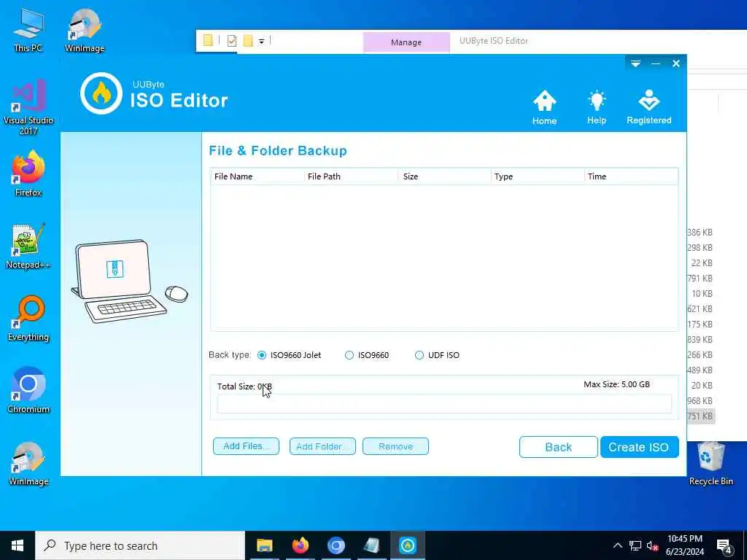Click the taskbar search box
Viewport: 747px width, 560px height.
[140, 545]
